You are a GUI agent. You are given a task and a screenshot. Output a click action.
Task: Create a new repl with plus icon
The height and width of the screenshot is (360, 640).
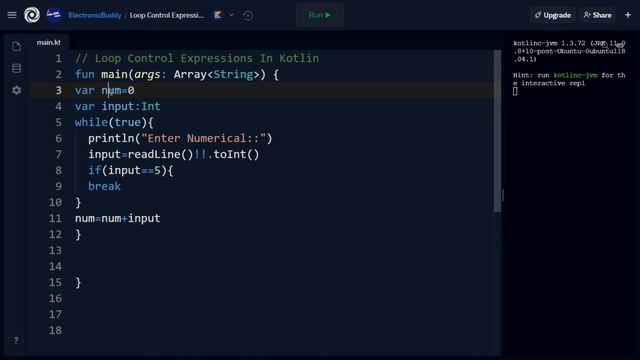click(628, 15)
